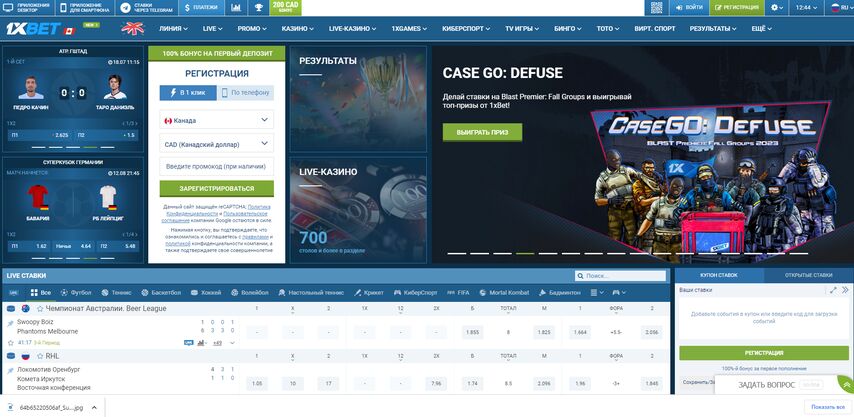This screenshot has width=854, height=417.
Task: Expand the Линия menu
Action: (173, 29)
